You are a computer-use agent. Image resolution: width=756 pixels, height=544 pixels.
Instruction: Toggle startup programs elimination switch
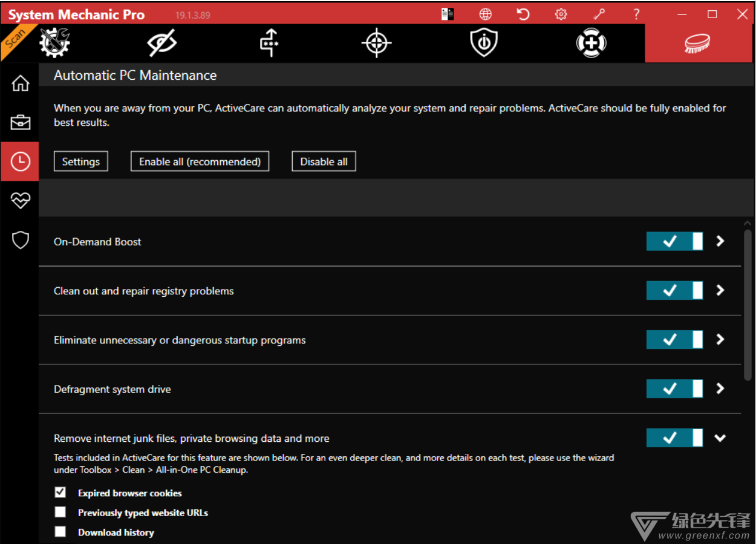pyautogui.click(x=674, y=340)
